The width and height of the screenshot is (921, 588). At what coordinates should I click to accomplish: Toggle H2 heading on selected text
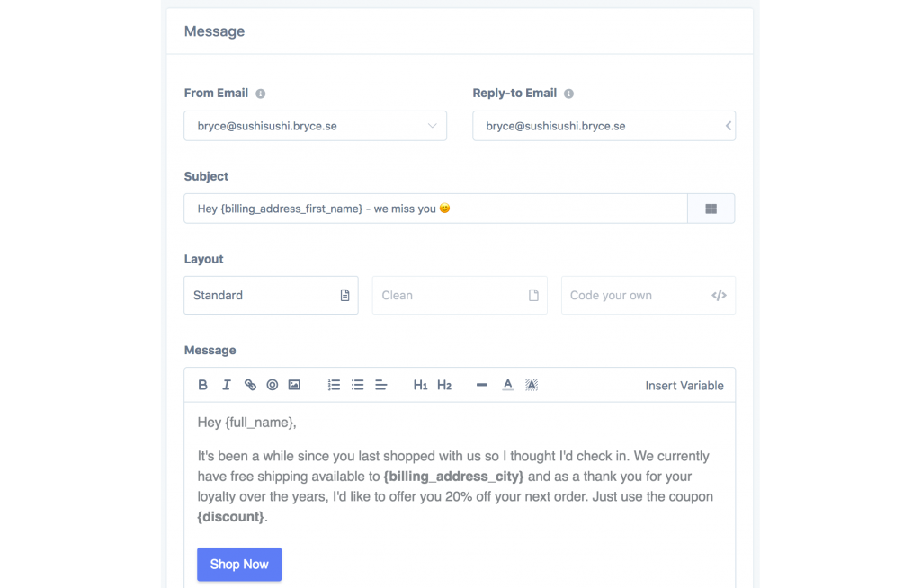click(444, 384)
